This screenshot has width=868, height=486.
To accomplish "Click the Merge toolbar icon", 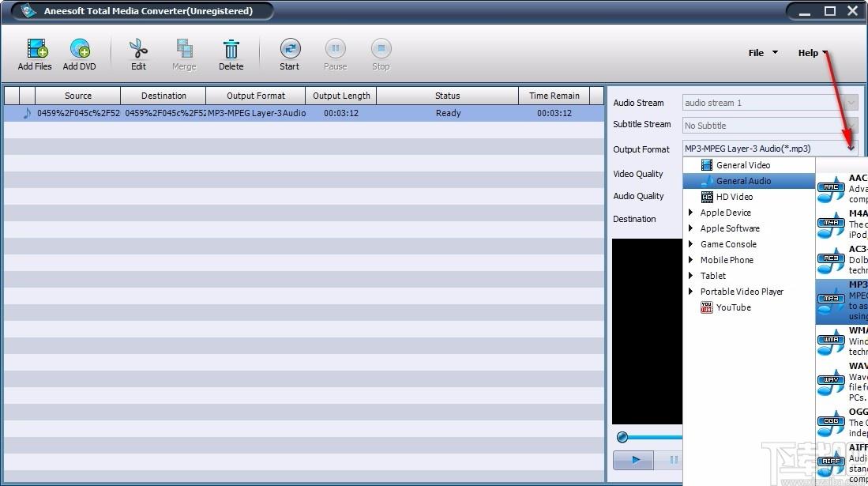I will [x=184, y=49].
